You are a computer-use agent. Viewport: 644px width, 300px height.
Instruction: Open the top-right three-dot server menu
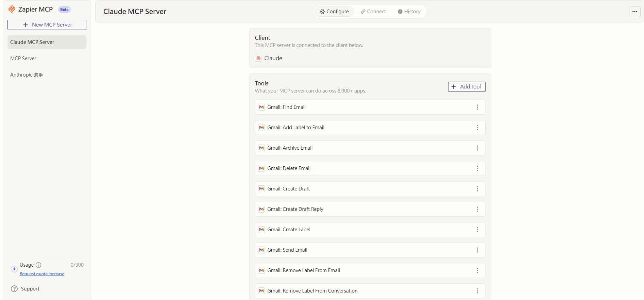tap(634, 12)
